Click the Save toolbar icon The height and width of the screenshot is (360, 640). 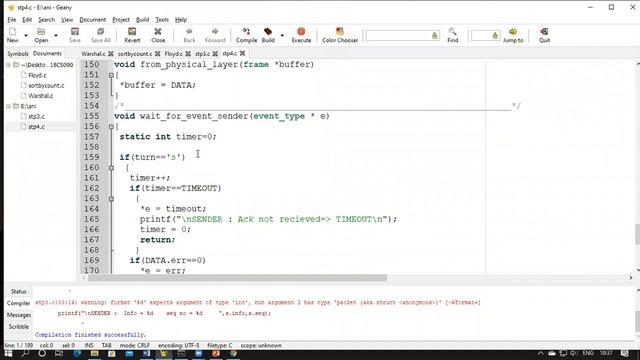pyautogui.click(x=75, y=35)
